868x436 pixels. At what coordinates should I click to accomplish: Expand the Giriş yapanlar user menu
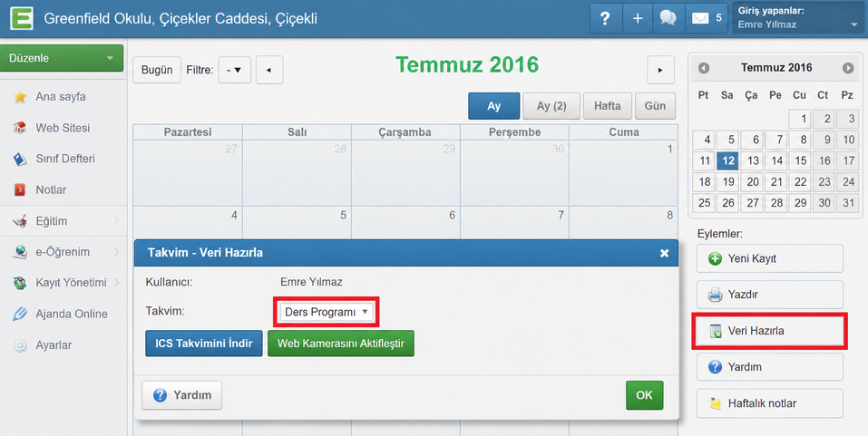pos(797,18)
